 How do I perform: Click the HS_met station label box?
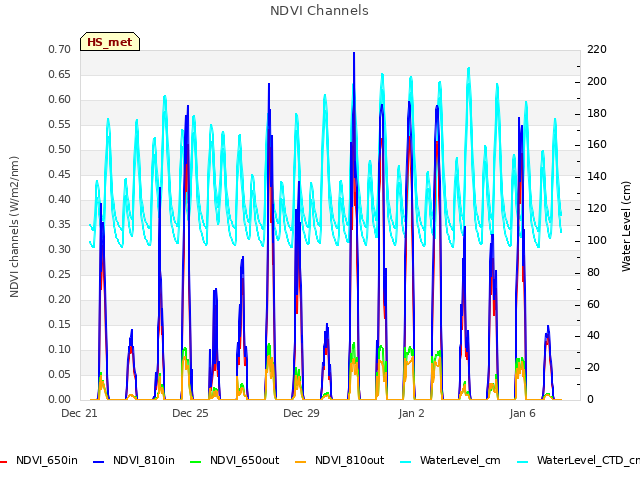pyautogui.click(x=110, y=42)
